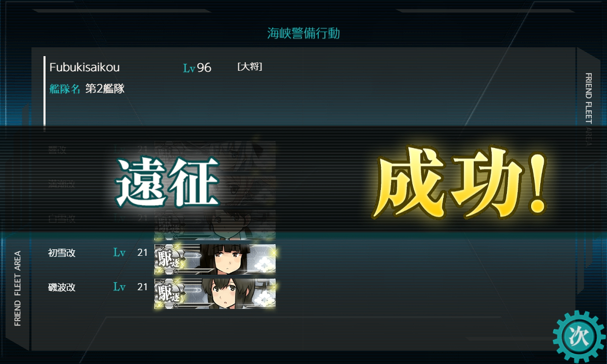Click the 次 gear button to continue
This screenshot has height=364, width=607.
(579, 336)
